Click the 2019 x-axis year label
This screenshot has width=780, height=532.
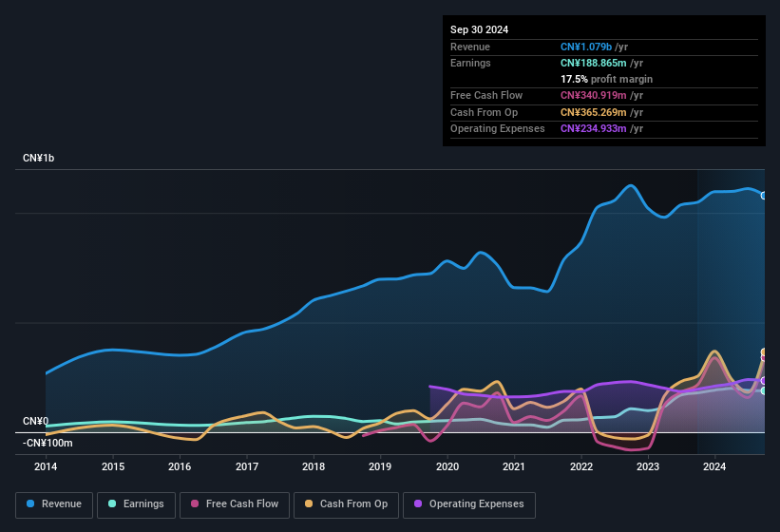pos(380,466)
